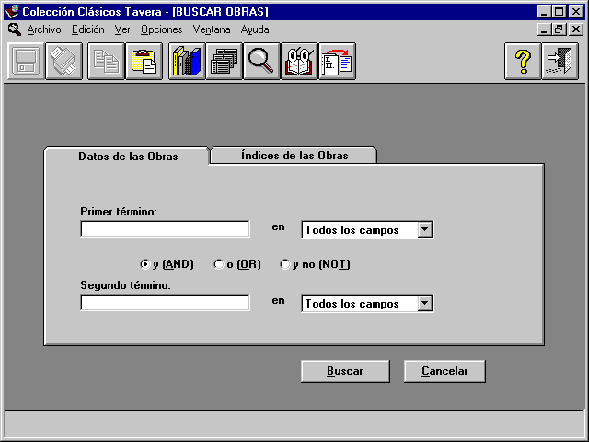Select the y no (NOT) radio button
589x442 pixels.
(x=285, y=264)
